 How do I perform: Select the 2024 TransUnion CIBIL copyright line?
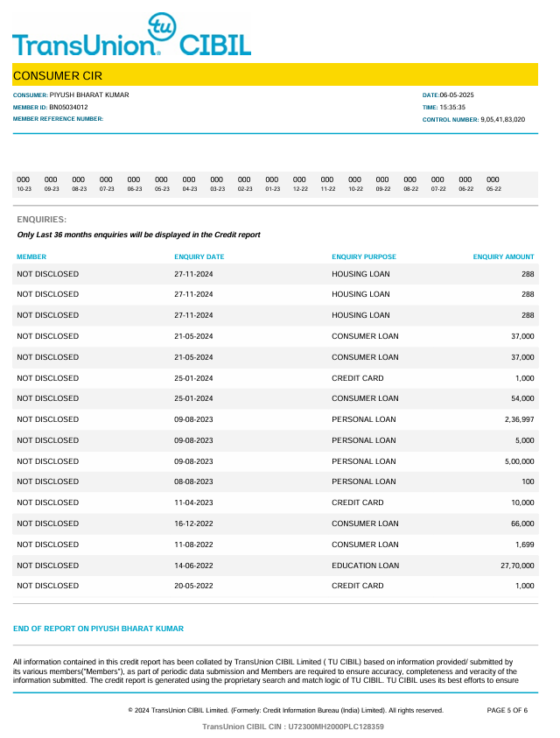pyautogui.click(x=285, y=710)
